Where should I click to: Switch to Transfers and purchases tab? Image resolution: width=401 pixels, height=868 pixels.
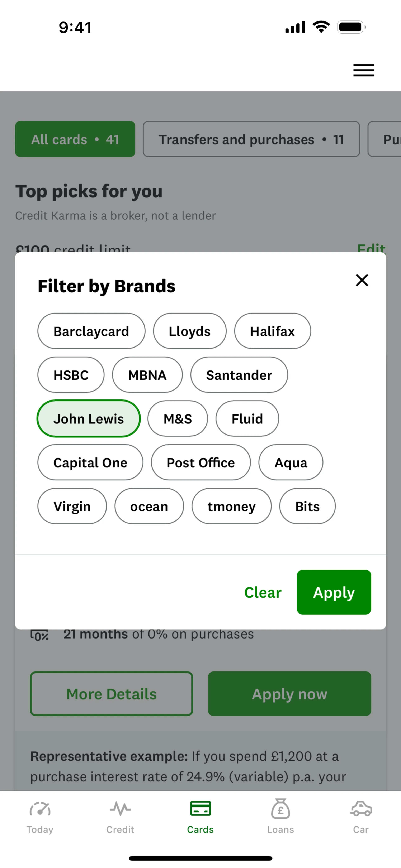pyautogui.click(x=251, y=139)
